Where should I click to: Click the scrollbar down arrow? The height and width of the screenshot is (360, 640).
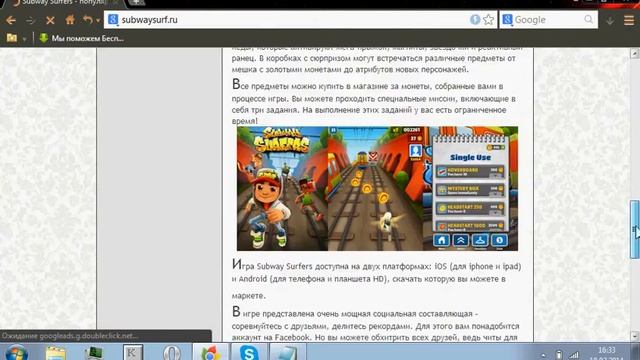(x=635, y=336)
